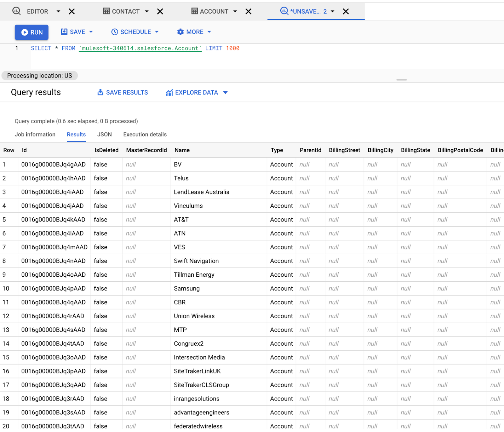Open the Contact tab dropdown arrow
The height and width of the screenshot is (432, 504).
coord(147,12)
